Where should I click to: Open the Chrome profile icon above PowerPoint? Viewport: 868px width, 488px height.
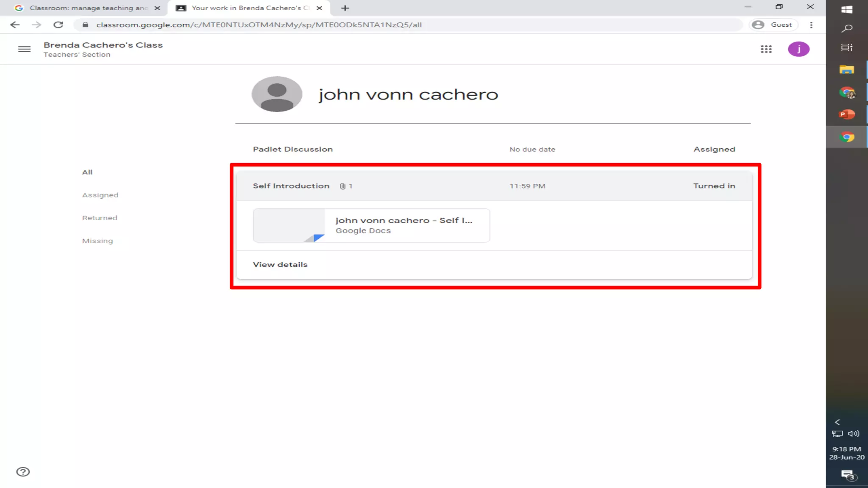(847, 92)
